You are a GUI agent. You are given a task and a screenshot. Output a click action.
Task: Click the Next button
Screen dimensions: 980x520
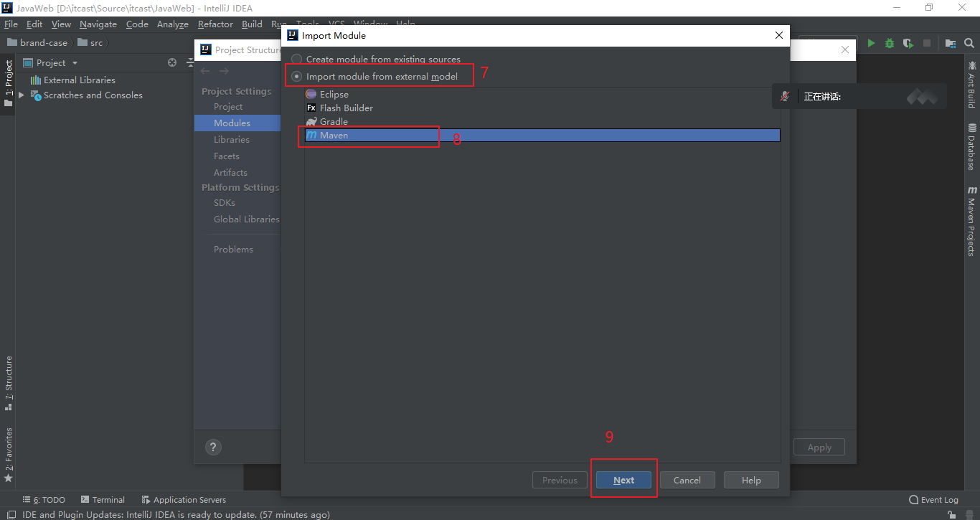623,480
